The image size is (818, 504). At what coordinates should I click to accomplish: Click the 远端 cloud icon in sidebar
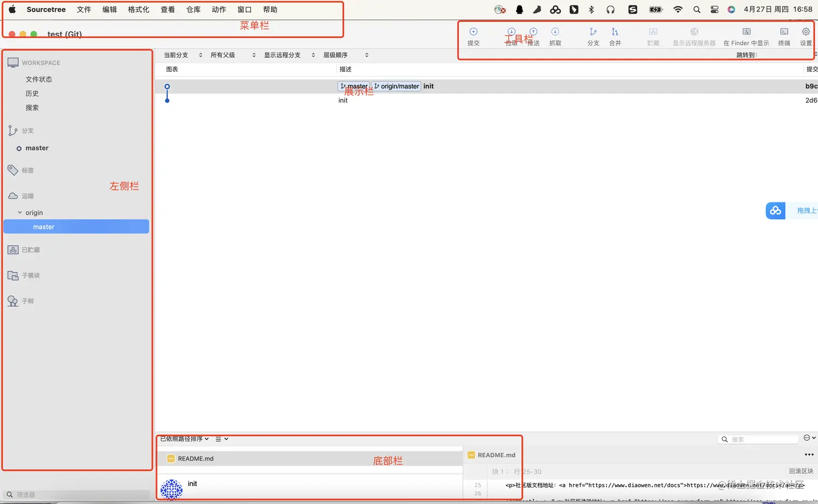(x=13, y=196)
